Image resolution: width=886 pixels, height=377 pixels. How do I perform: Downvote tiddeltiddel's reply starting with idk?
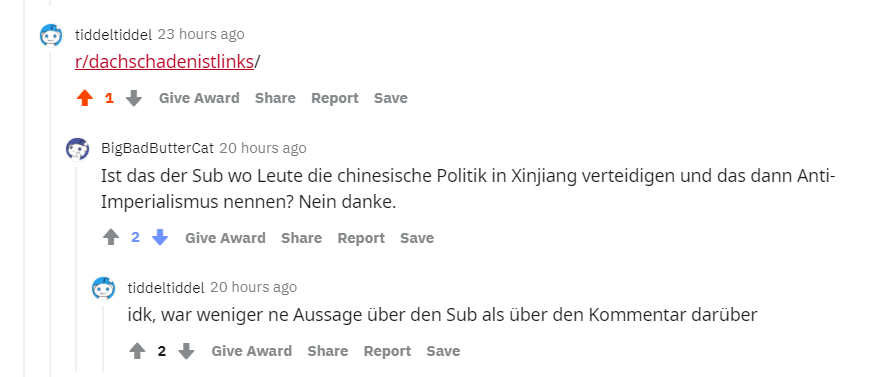coord(186,352)
